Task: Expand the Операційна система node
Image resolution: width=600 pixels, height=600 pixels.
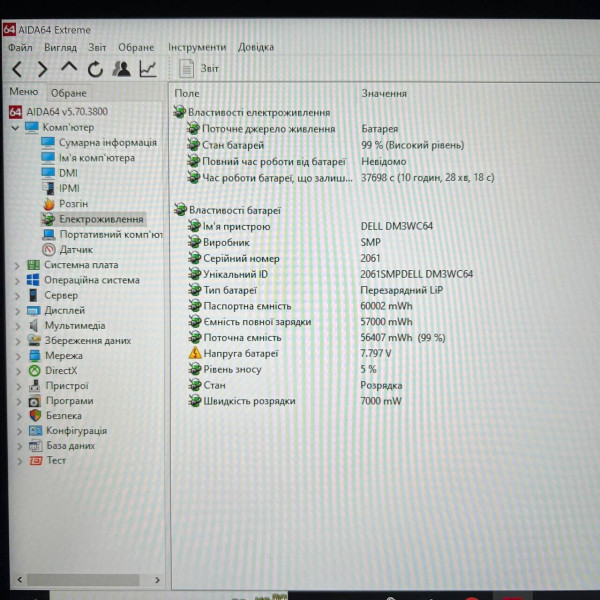Action: [x=17, y=281]
